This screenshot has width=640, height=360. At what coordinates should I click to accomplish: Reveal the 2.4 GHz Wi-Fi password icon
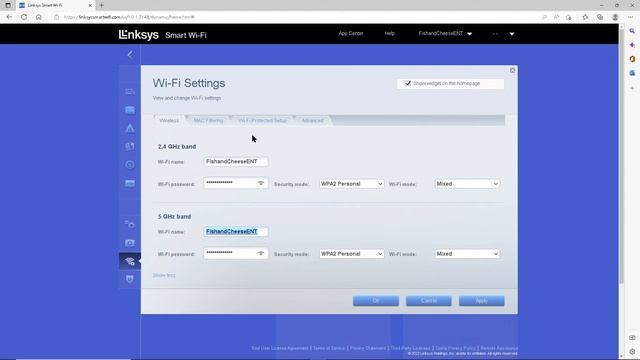point(261,183)
